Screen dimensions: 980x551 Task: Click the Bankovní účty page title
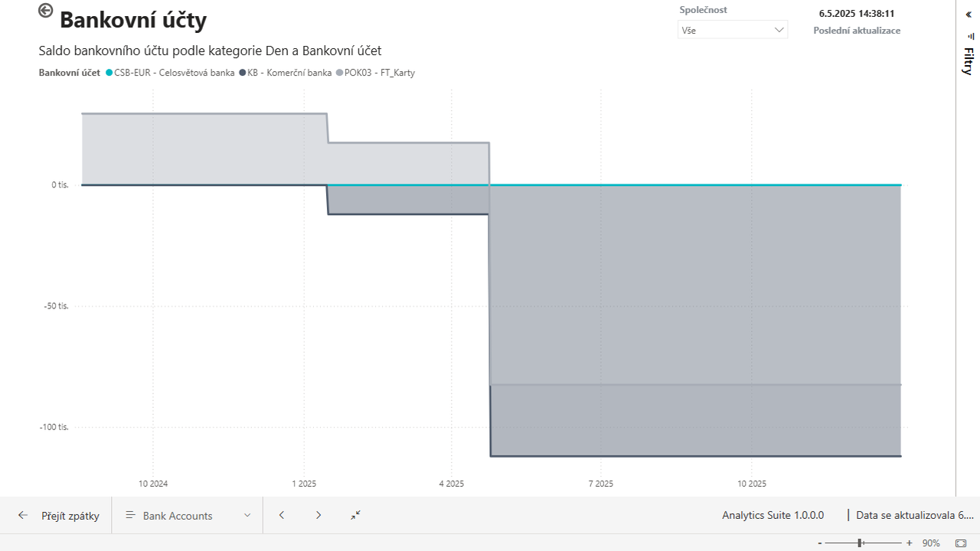click(x=133, y=20)
